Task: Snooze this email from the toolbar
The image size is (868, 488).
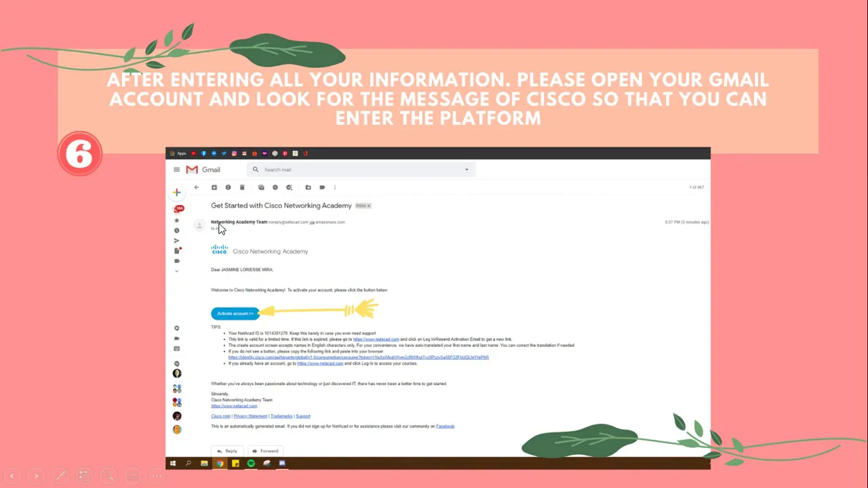Action: click(x=275, y=187)
